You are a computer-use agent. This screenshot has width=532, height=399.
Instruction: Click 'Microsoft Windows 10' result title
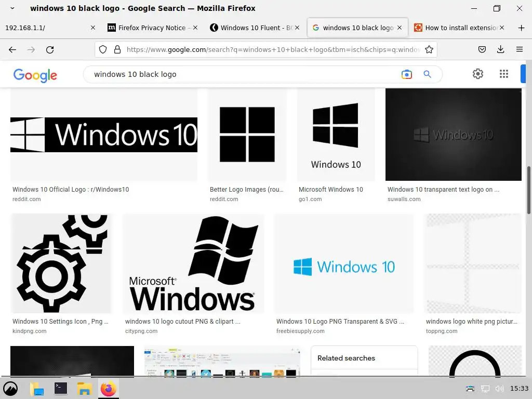pos(331,189)
